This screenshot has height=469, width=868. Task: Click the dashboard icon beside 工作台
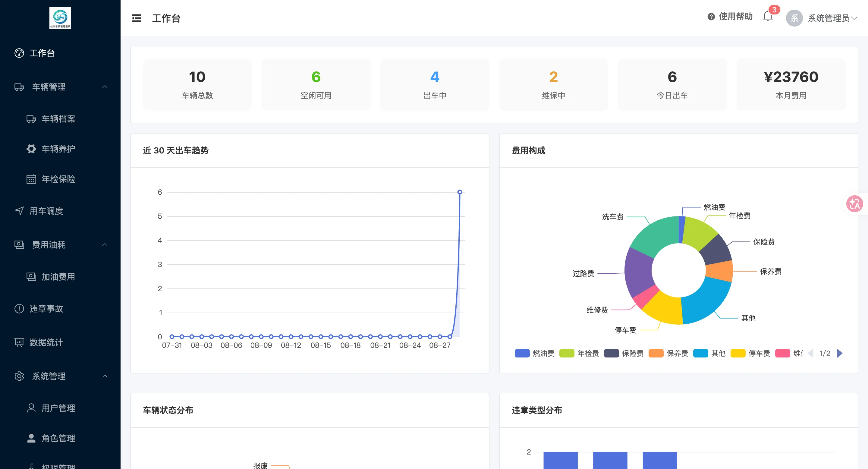19,53
